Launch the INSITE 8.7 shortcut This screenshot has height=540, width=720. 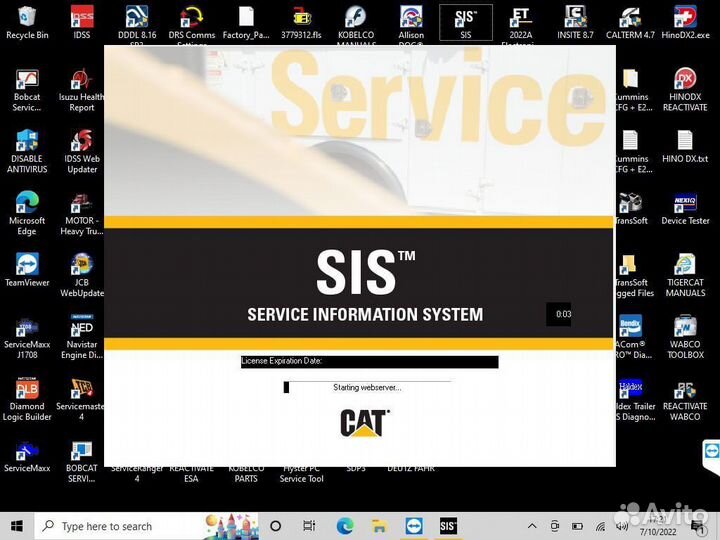[x=575, y=22]
